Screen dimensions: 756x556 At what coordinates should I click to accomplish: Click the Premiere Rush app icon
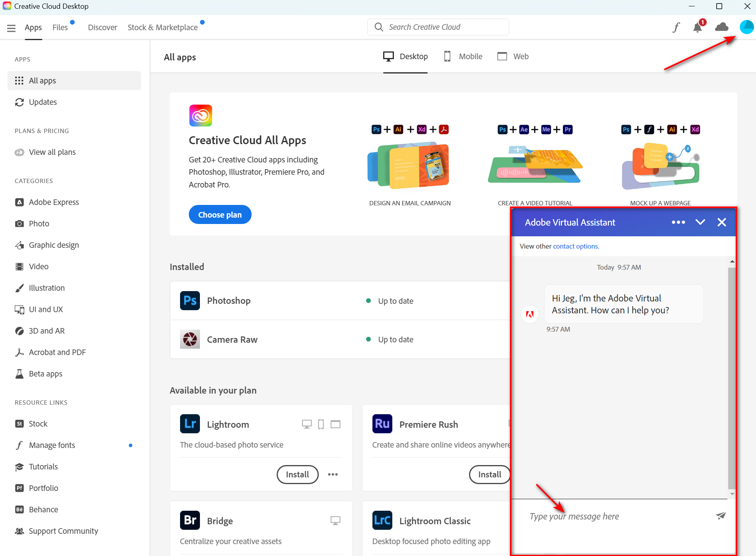382,424
